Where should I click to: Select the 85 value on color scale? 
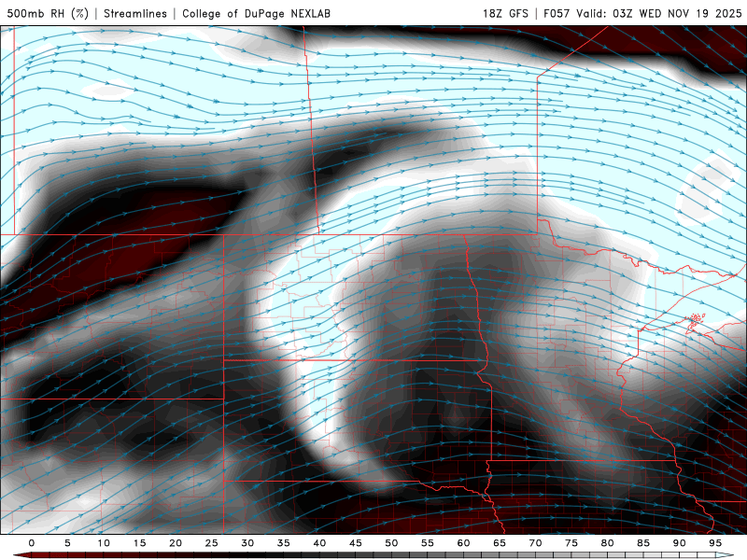(x=643, y=543)
